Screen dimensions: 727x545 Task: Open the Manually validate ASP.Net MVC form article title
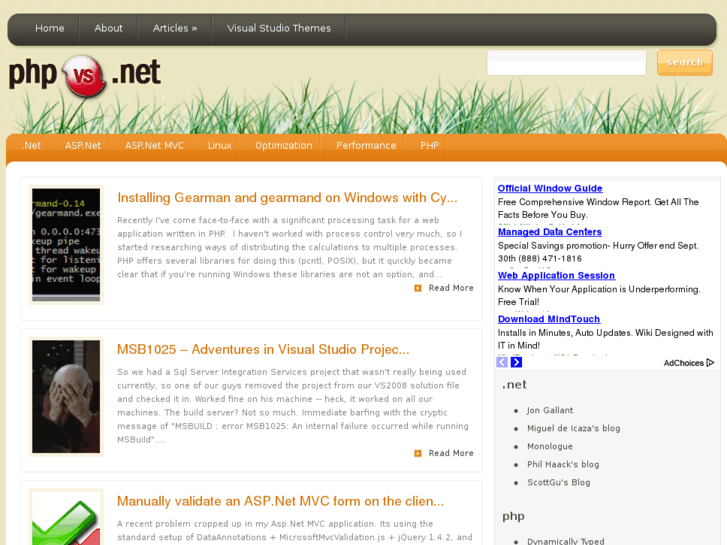pos(280,501)
